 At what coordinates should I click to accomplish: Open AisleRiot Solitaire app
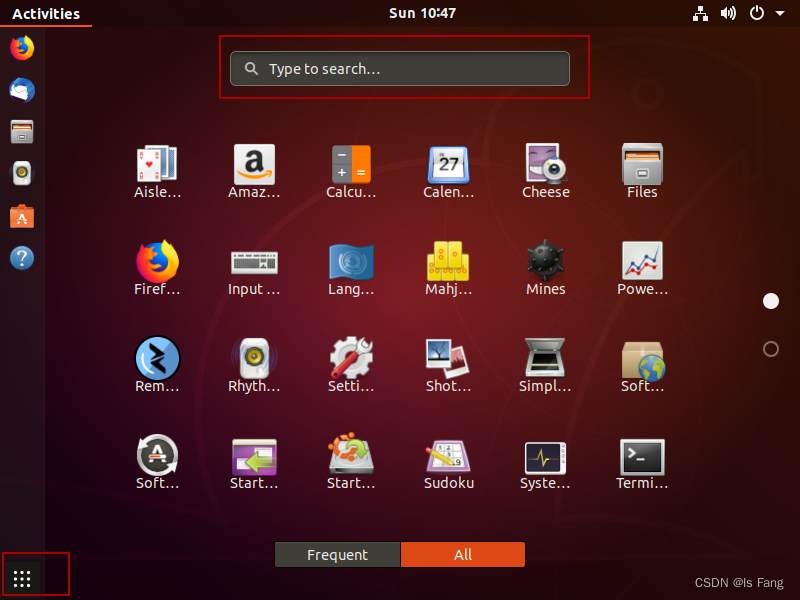pos(157,171)
